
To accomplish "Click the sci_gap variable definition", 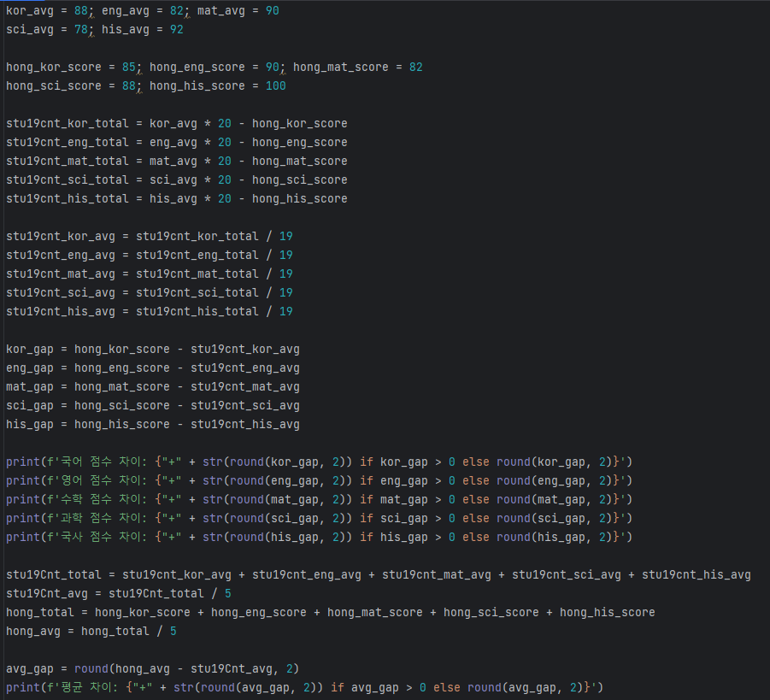I will pyautogui.click(x=29, y=406).
